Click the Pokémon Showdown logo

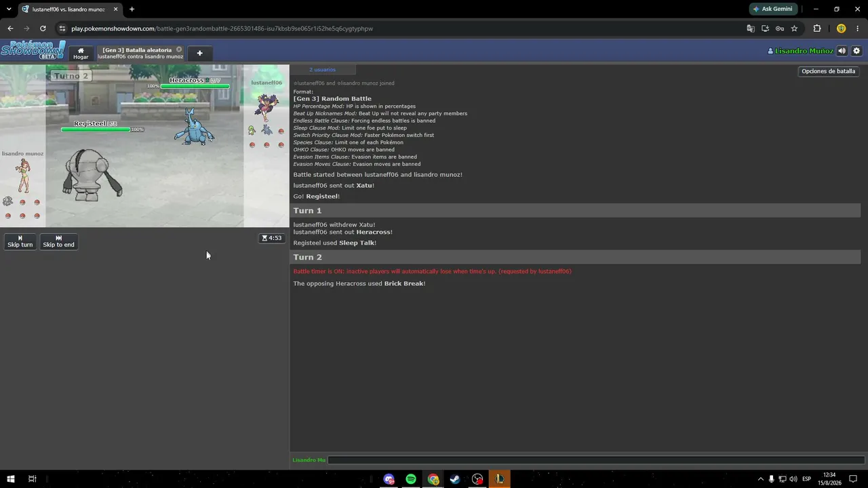pyautogui.click(x=33, y=50)
